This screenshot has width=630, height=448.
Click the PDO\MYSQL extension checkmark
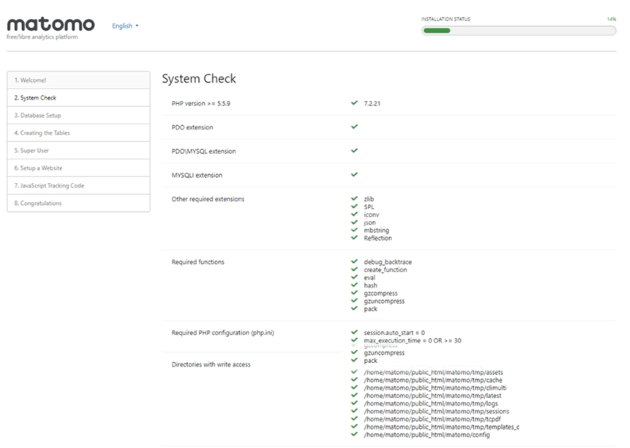354,151
